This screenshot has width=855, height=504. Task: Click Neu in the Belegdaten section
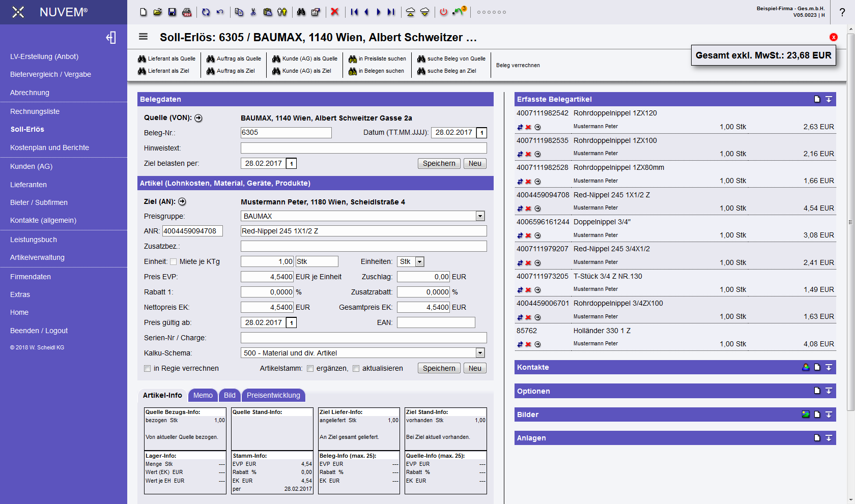click(475, 163)
